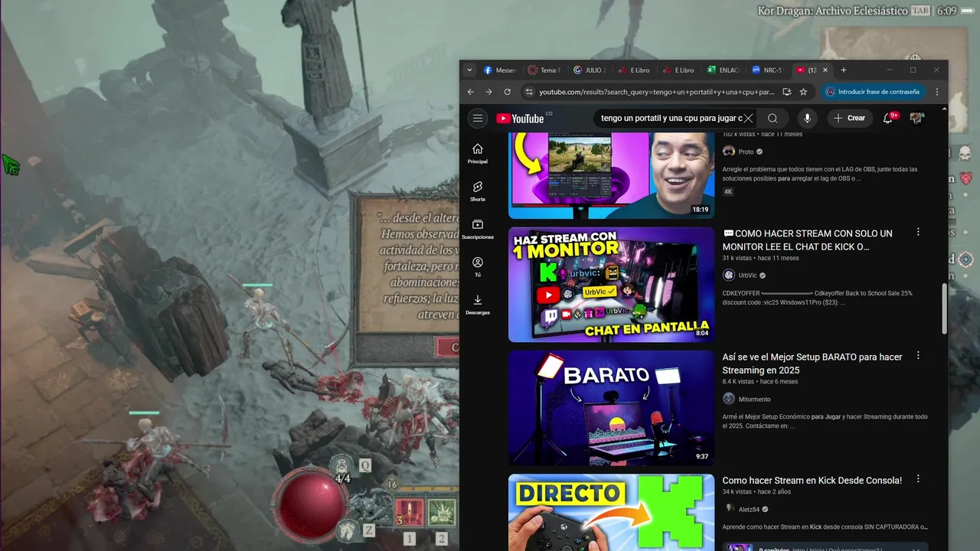This screenshot has height=551, width=980.
Task: Open a new browser tab
Action: (844, 70)
